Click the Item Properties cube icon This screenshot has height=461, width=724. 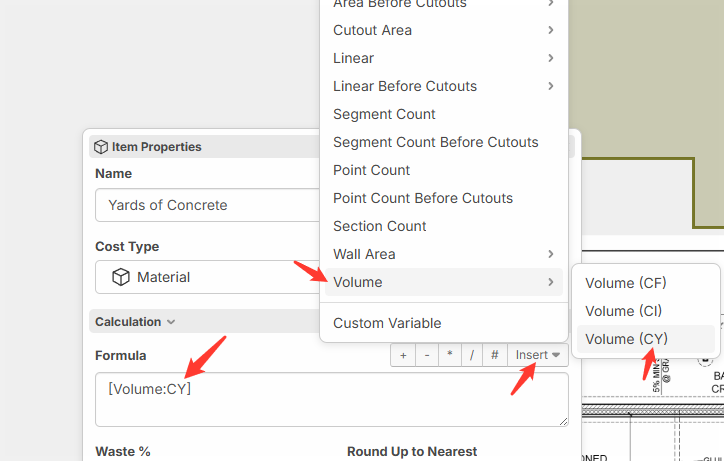coord(101,147)
